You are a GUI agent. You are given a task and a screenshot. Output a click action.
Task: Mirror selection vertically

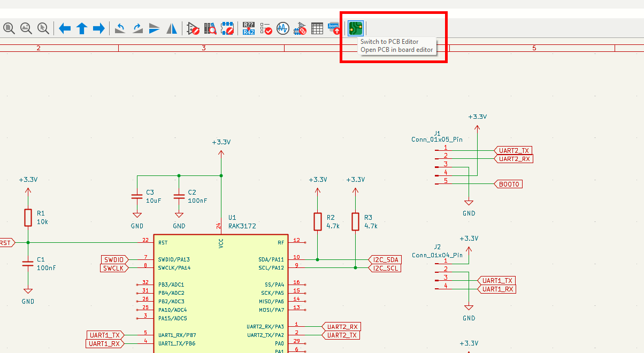coord(155,28)
